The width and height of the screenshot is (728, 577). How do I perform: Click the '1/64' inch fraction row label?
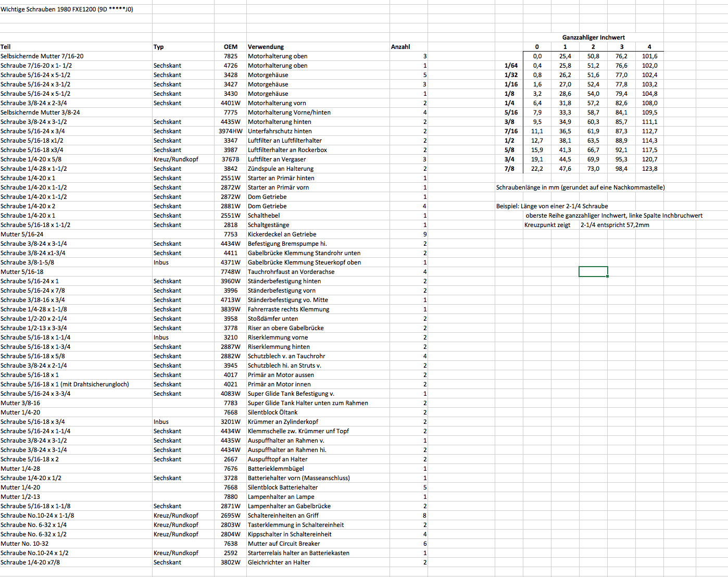(x=511, y=66)
